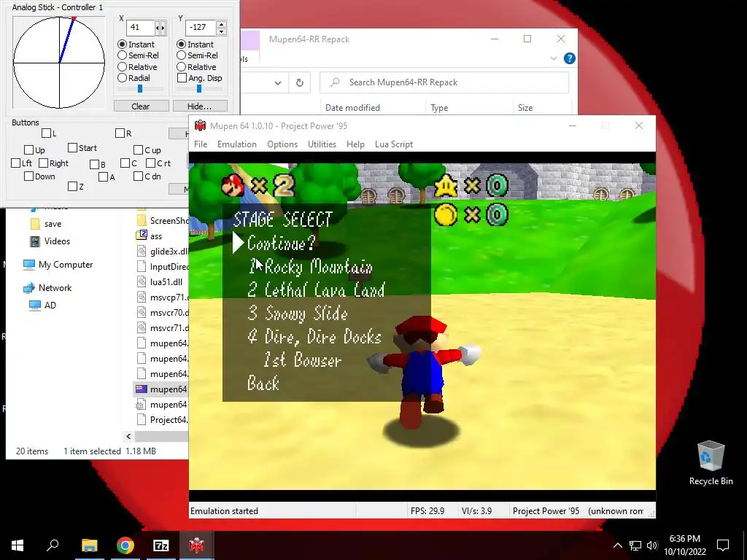The width and height of the screenshot is (747, 560).
Task: Check the D-pad Down checkbox
Action: pos(28,176)
